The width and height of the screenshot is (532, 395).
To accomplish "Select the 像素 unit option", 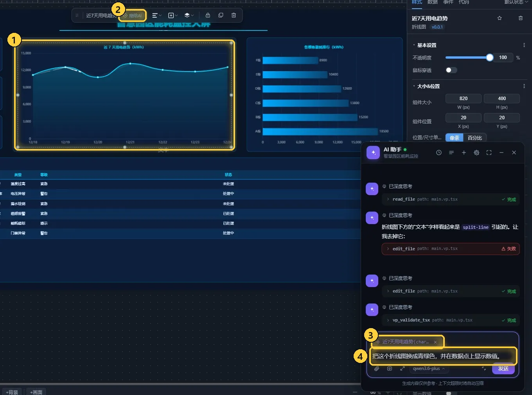I will pos(455,138).
